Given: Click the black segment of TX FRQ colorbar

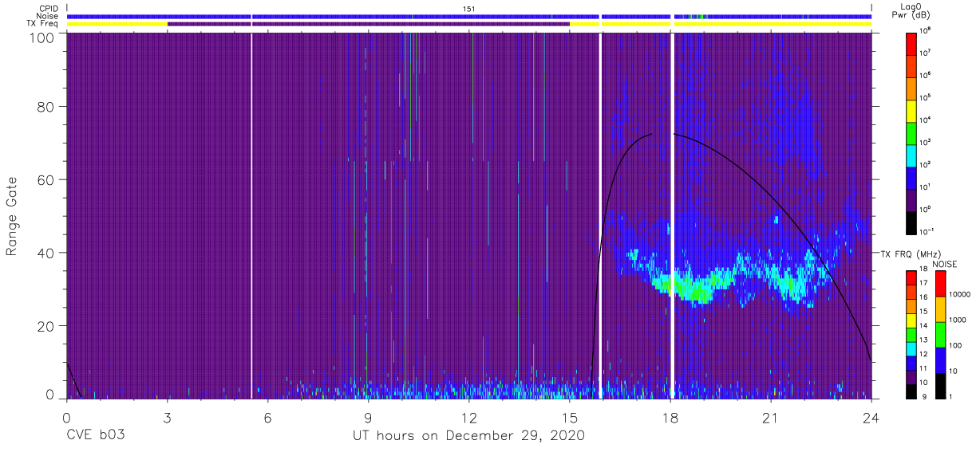Looking at the screenshot, I should click(x=912, y=391).
